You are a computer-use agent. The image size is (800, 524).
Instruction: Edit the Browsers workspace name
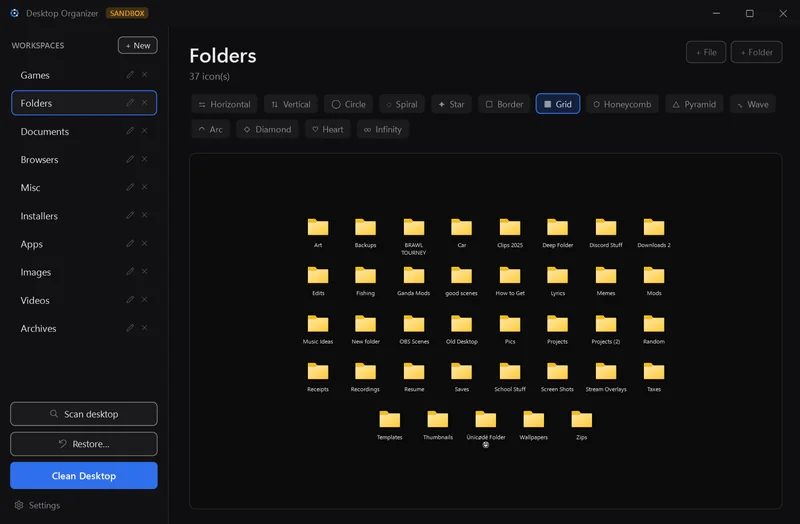(x=130, y=159)
